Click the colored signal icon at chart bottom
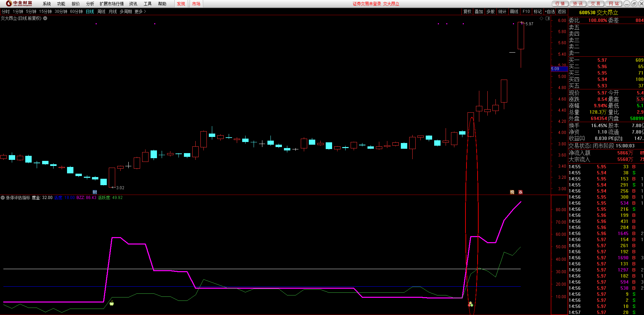 click(x=471, y=305)
